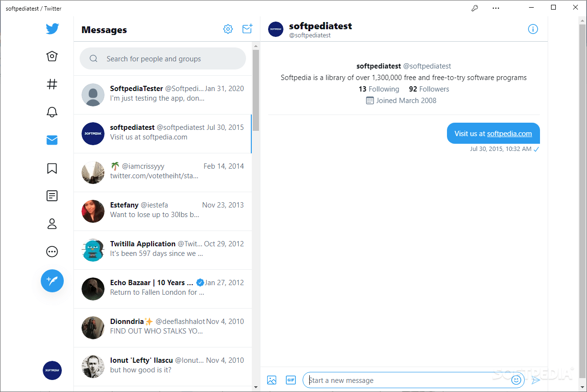
Task: Click the Messages heading
Action: tap(104, 30)
